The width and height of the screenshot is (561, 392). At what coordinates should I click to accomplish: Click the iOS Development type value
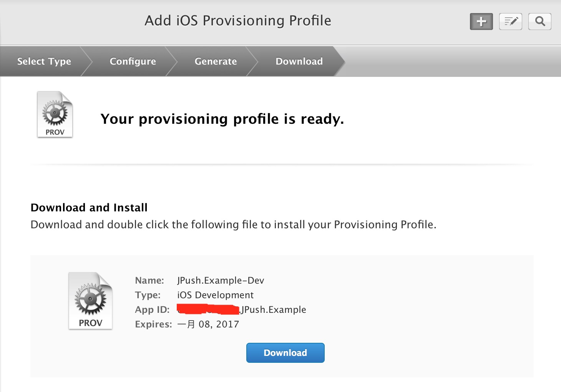click(x=215, y=295)
